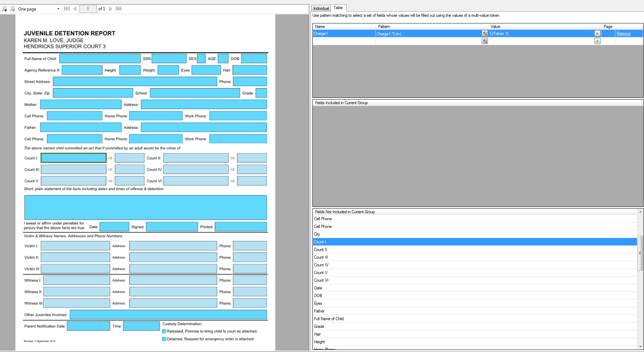644x352 pixels.
Task: Select the Table tab
Action: tap(338, 8)
